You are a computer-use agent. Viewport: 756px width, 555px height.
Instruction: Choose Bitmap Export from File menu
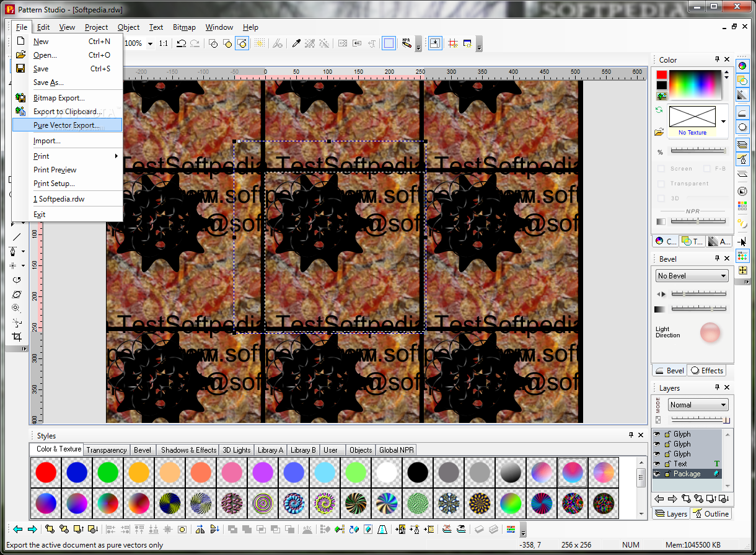pyautogui.click(x=67, y=98)
